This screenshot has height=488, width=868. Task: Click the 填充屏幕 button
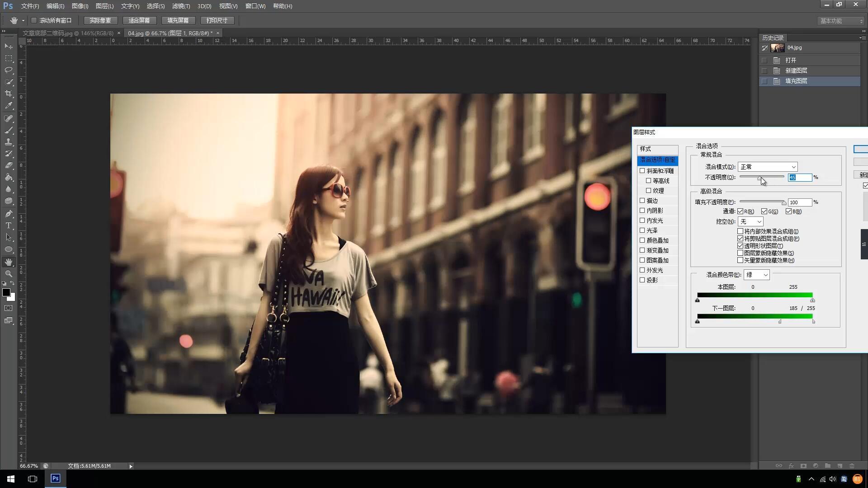(x=178, y=20)
